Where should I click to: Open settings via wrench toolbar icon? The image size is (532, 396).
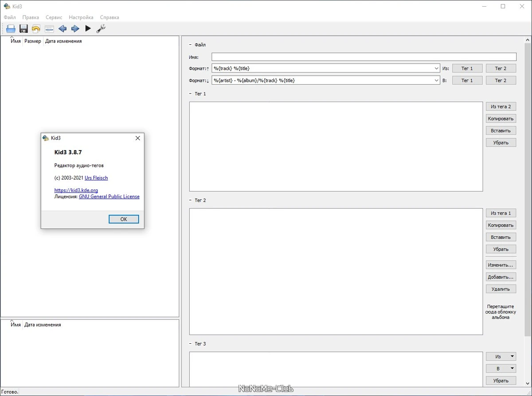tap(101, 29)
